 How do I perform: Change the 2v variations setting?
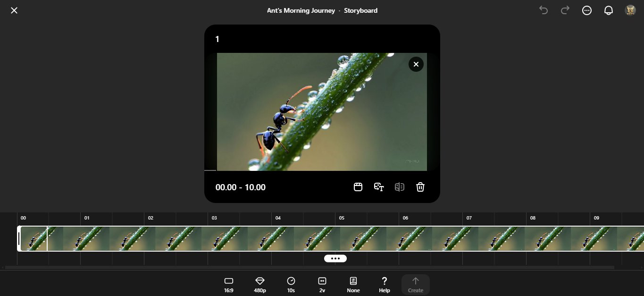322,285
